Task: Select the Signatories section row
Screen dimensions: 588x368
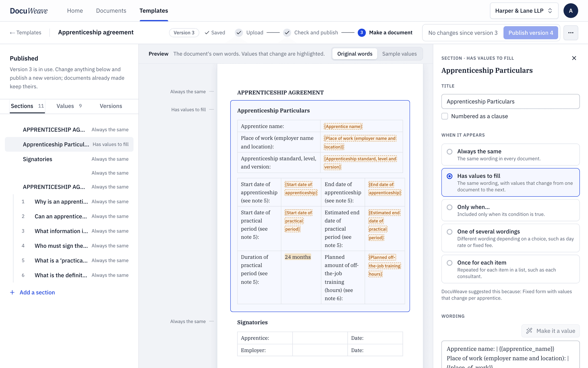Action: pos(69,159)
